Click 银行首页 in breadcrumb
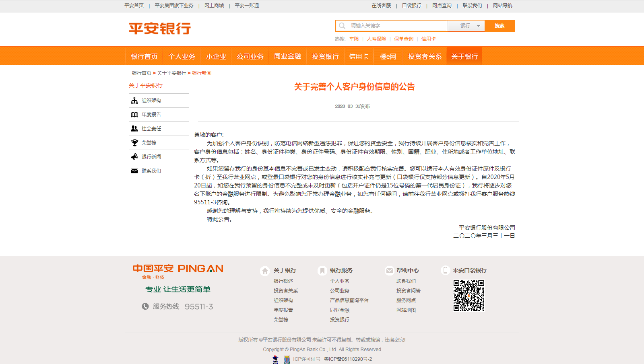The image size is (644, 364). click(x=142, y=73)
